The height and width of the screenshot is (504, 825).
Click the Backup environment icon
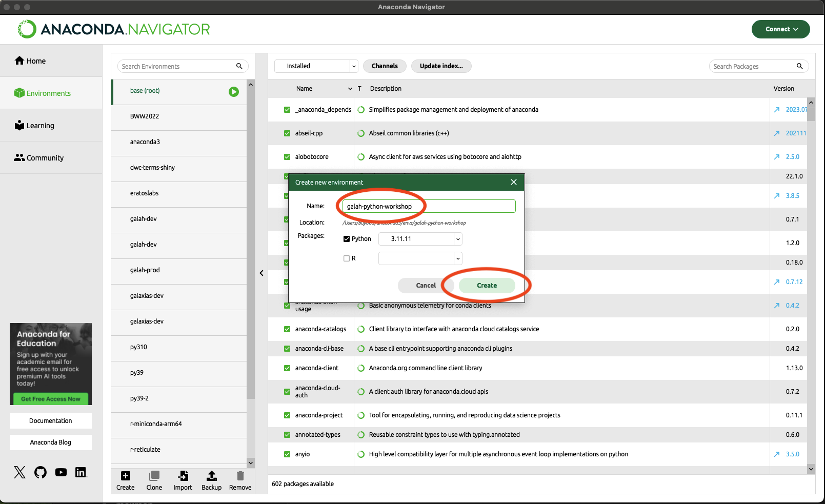coord(211,476)
